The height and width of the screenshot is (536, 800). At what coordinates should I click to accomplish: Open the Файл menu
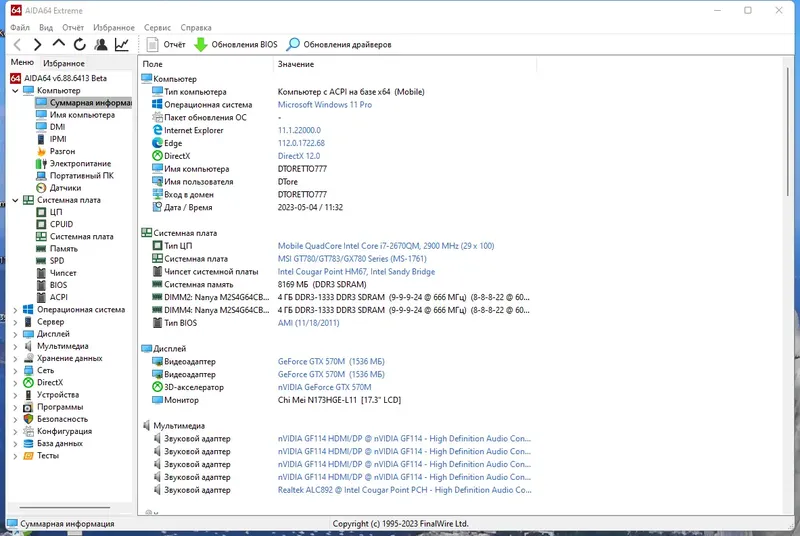[20, 28]
